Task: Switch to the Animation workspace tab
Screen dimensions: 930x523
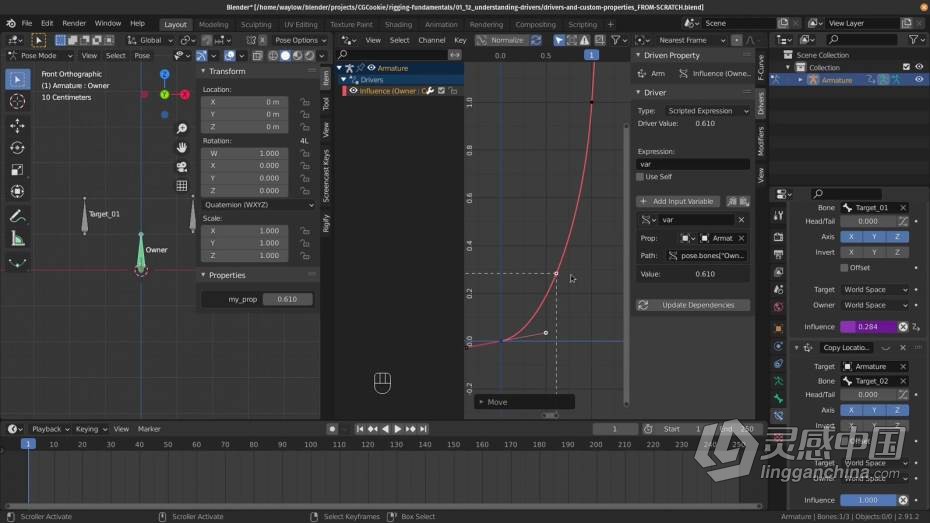Action: coord(441,24)
